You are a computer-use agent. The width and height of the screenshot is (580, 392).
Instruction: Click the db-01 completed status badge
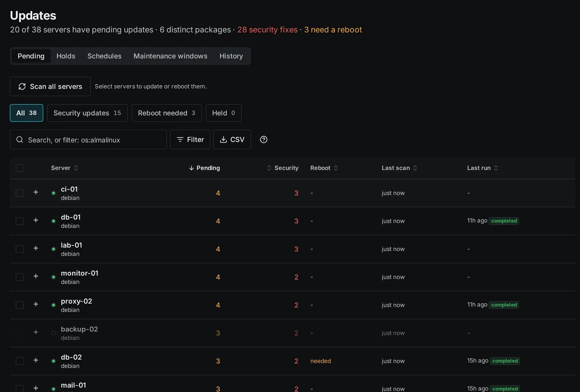[504, 221]
